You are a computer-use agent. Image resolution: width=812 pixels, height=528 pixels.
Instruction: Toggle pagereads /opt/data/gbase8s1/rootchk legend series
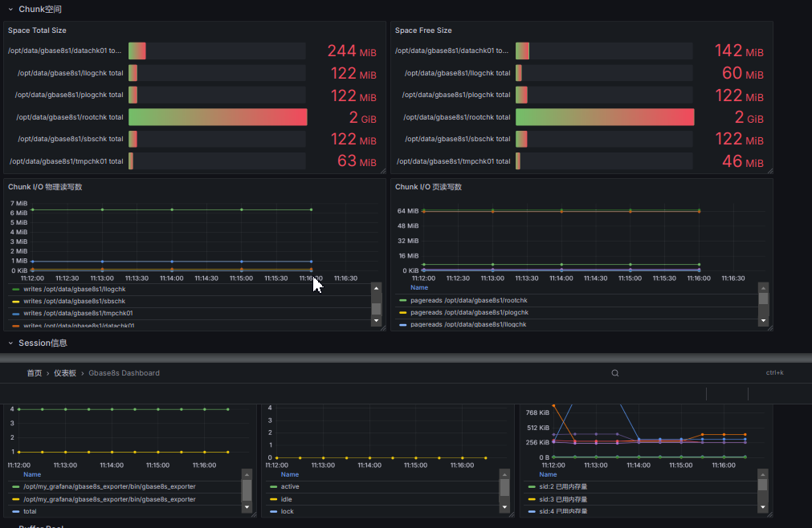pyautogui.click(x=469, y=300)
